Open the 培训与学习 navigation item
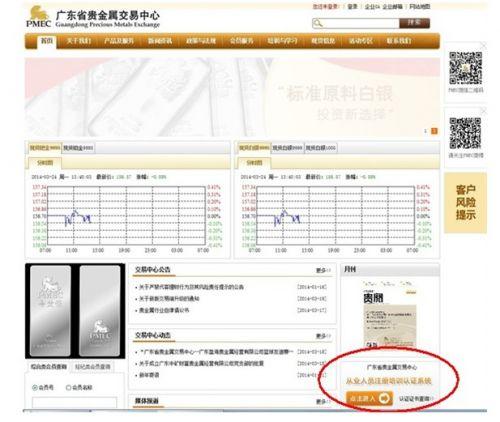Screen dimensions: 500x422 (x=282, y=41)
